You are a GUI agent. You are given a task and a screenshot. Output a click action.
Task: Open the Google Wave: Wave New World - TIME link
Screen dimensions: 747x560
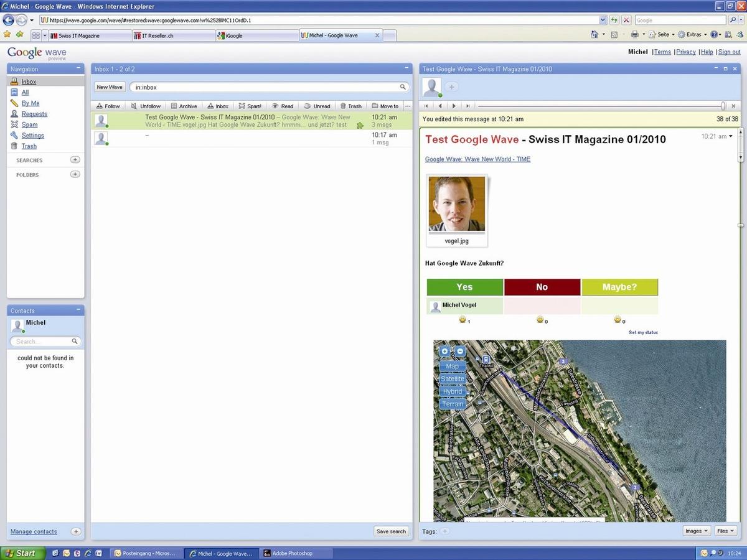477,159
